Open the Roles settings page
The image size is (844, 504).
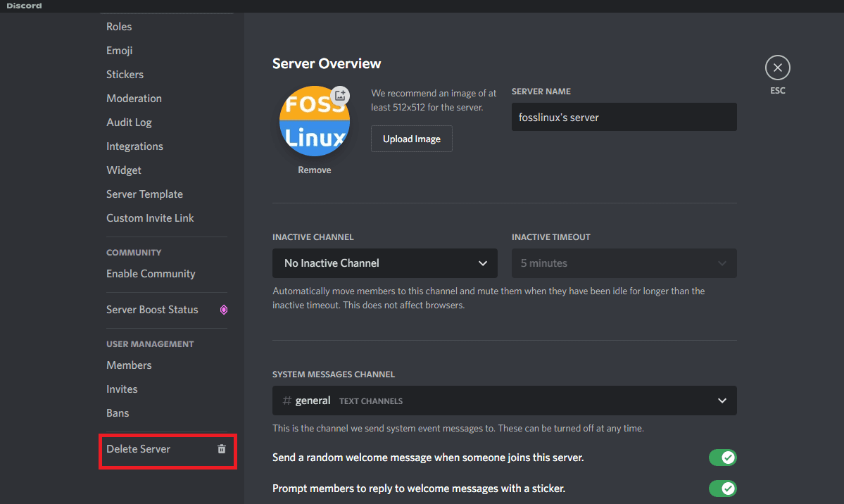click(x=119, y=26)
